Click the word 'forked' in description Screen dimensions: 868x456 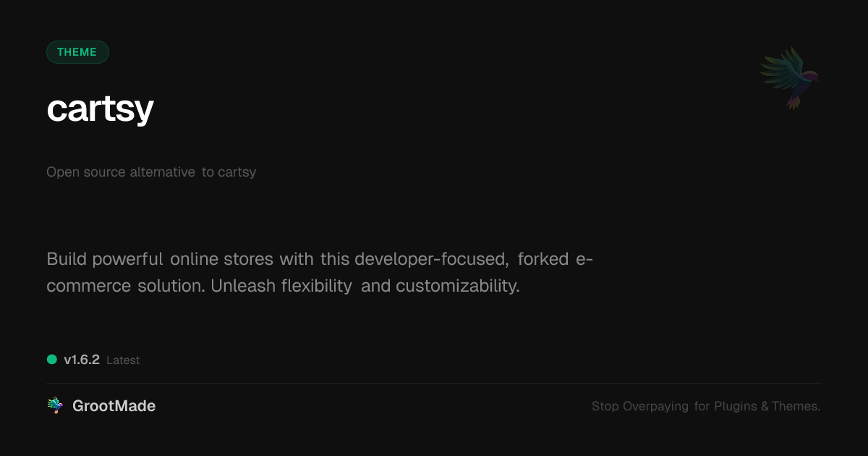[x=543, y=259]
